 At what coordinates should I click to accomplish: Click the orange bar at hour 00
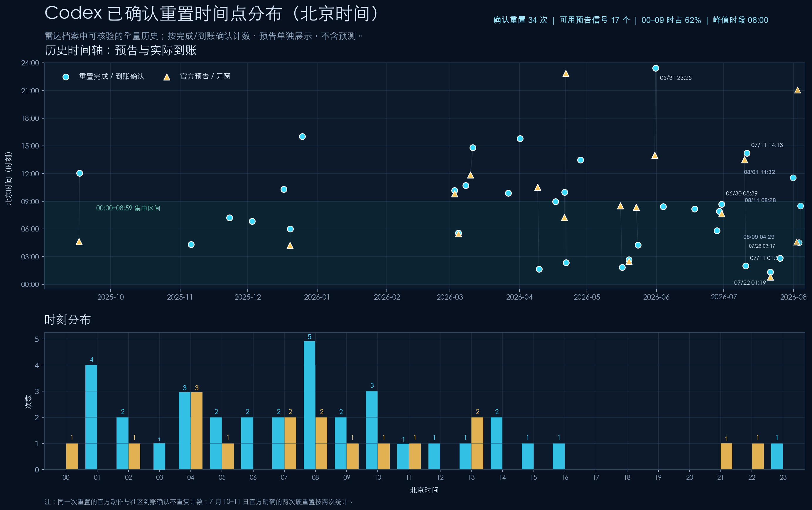point(72,456)
